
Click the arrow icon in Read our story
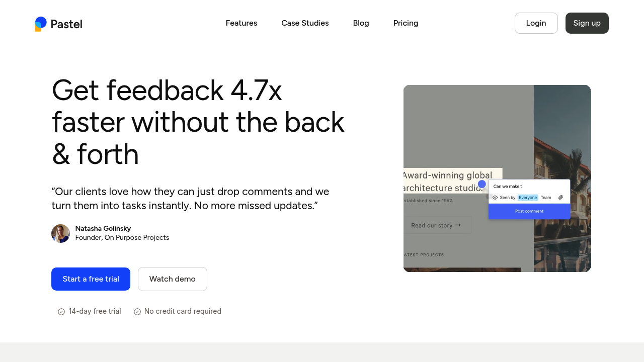point(457,225)
